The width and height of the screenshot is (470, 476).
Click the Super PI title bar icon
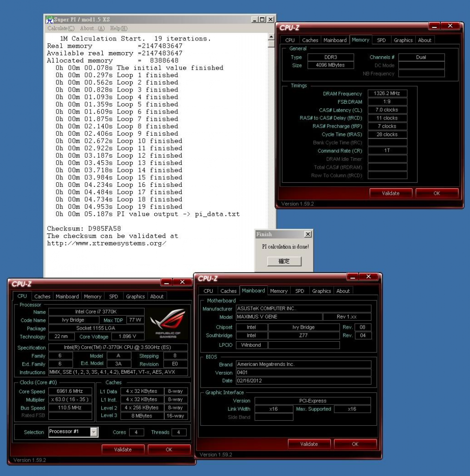(x=49, y=20)
